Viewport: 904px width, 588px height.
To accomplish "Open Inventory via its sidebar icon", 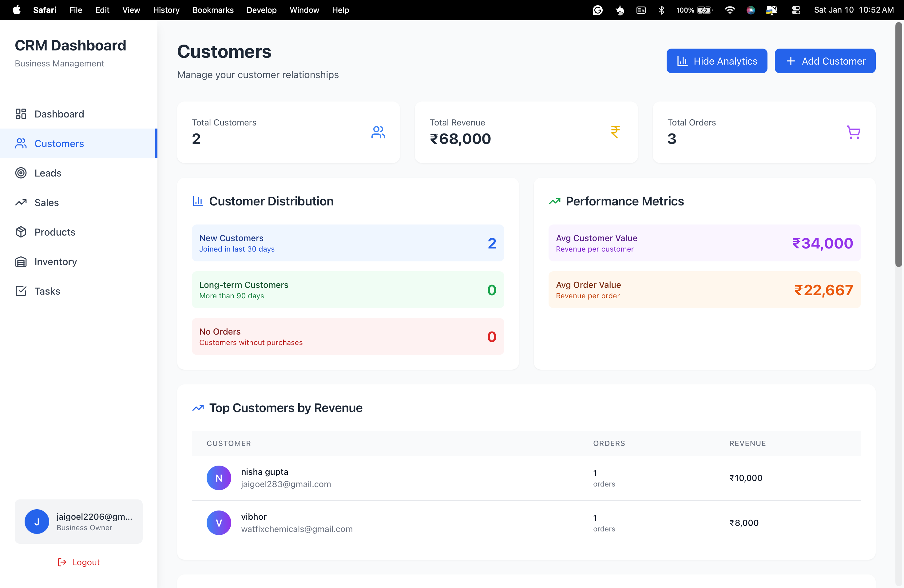I will point(21,261).
